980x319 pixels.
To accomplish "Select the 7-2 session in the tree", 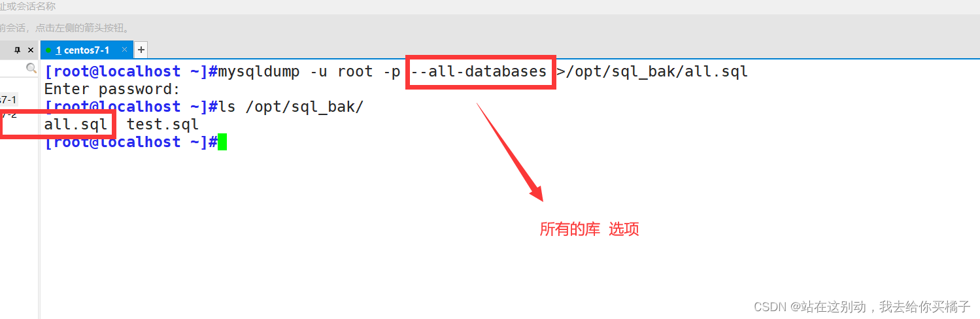I will (8, 114).
